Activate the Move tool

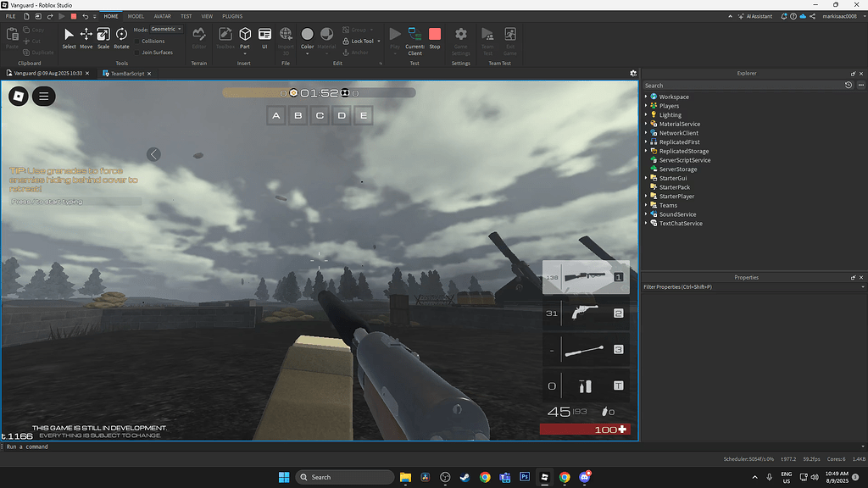pos(86,37)
